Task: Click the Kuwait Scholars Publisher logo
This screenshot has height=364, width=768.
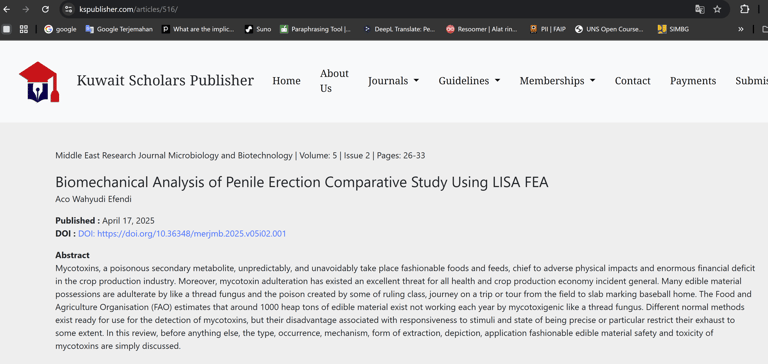Action: pos(39,82)
